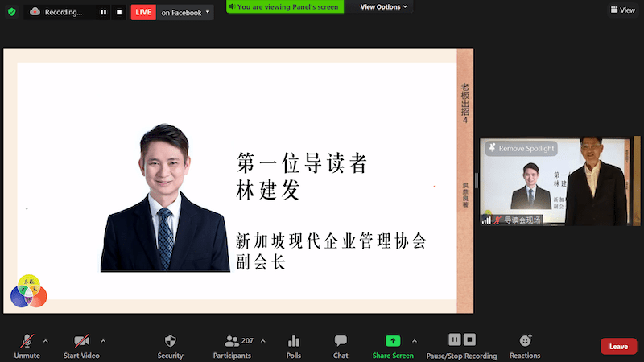The height and width of the screenshot is (362, 644).
Task: Click the green Share Screen icon
Action: pos(393,341)
